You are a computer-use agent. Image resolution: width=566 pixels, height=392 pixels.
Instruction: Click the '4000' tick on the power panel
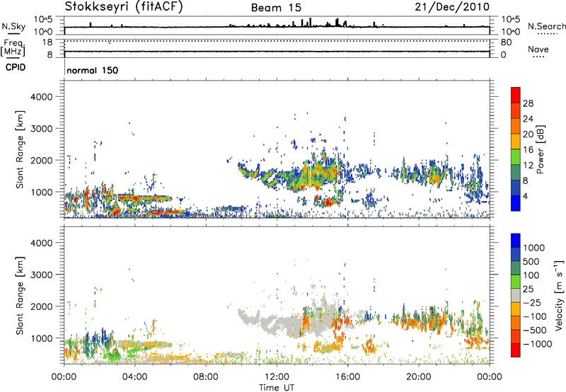pyautogui.click(x=42, y=97)
